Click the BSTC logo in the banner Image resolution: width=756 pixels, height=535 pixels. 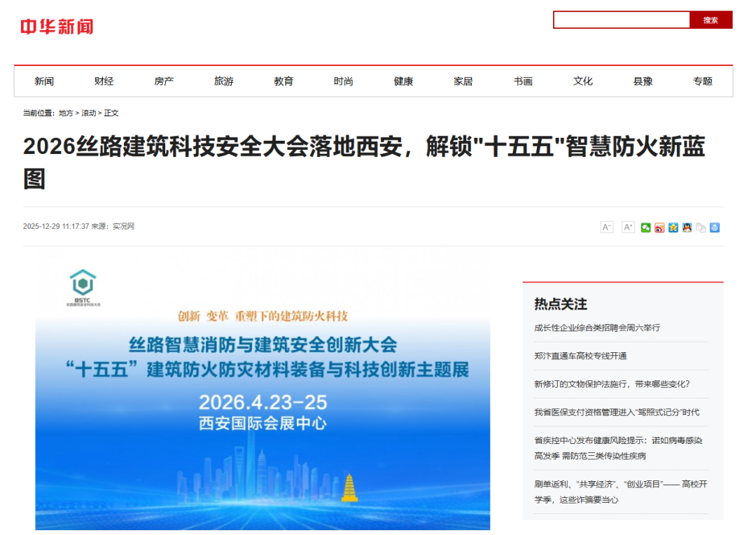83,288
